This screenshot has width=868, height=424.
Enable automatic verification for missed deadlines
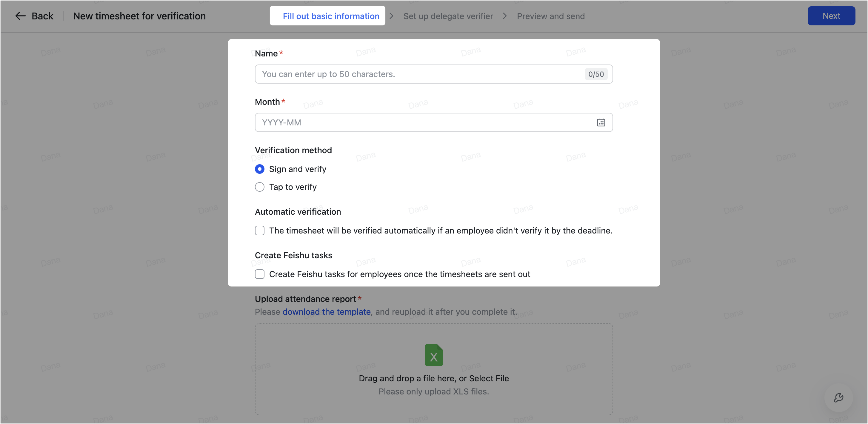pyautogui.click(x=259, y=231)
